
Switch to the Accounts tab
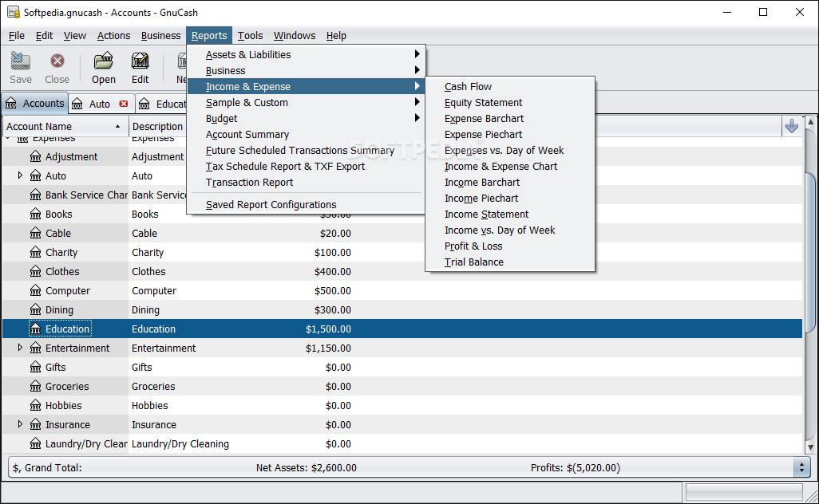pos(35,104)
